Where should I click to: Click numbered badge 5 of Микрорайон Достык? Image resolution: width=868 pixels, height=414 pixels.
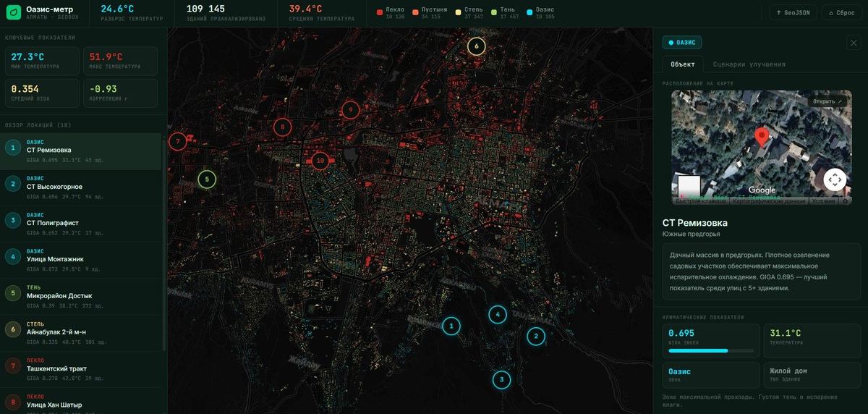point(13,293)
